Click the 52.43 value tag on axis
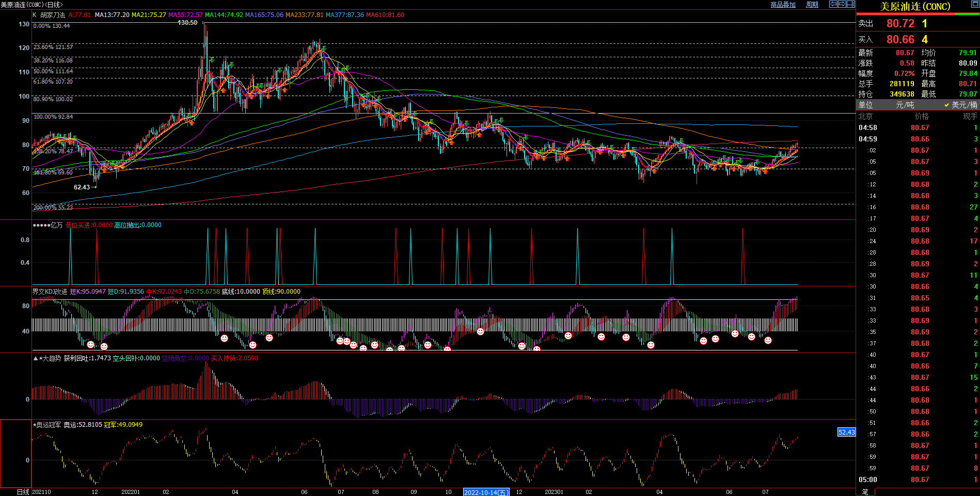 (846, 433)
